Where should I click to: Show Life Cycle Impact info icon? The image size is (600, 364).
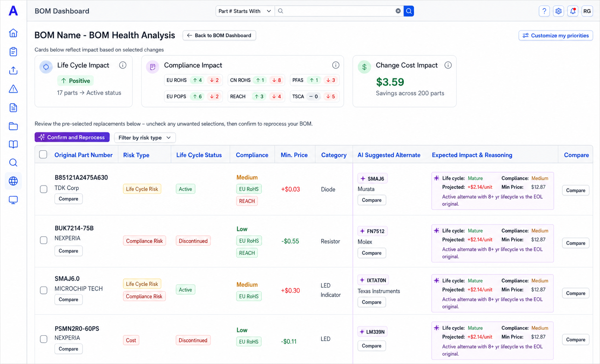(123, 65)
